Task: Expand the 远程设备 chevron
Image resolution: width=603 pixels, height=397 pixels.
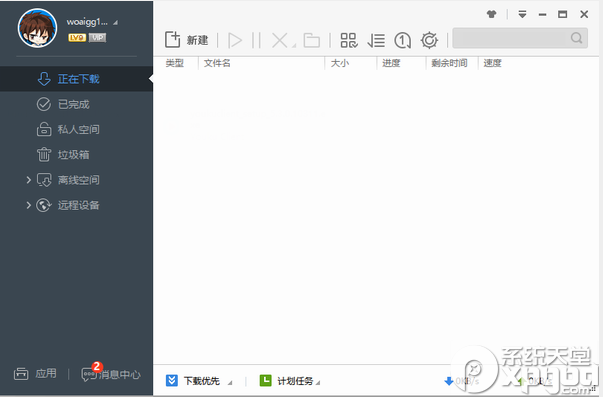Action: click(x=28, y=205)
